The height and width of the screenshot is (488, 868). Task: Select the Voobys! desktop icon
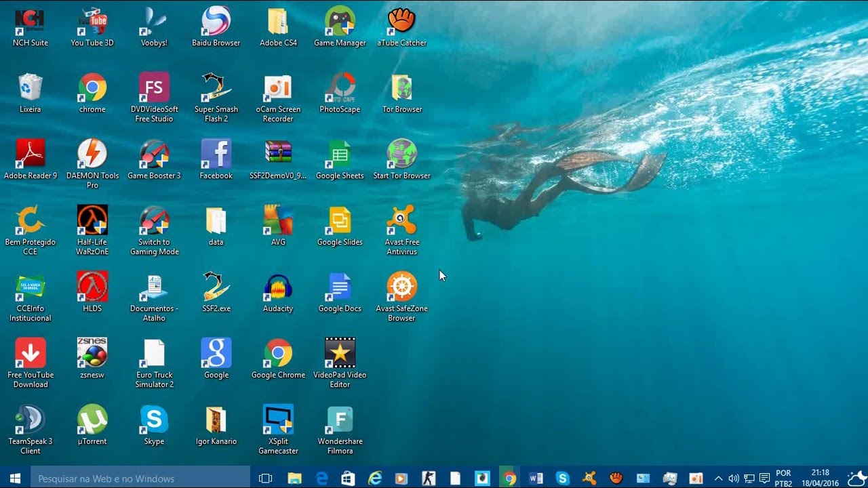click(154, 27)
